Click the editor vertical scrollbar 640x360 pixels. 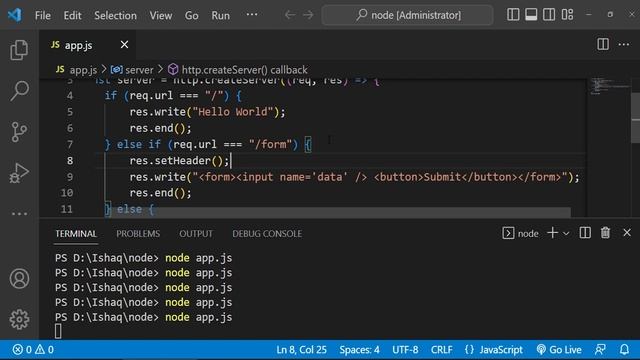click(x=635, y=118)
